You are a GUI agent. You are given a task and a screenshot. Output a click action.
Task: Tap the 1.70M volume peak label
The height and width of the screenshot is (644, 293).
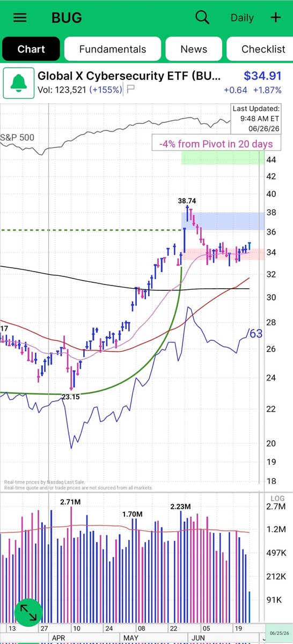[x=132, y=514]
